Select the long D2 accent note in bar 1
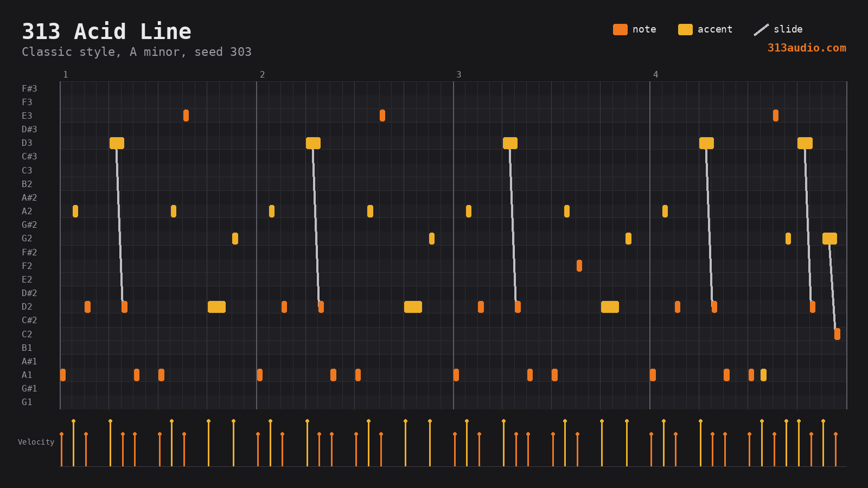This screenshot has width=868, height=488. (x=216, y=307)
